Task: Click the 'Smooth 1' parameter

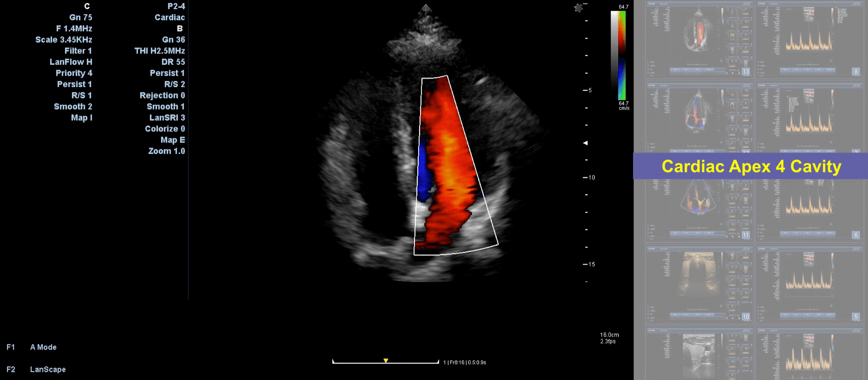Action: (166, 107)
